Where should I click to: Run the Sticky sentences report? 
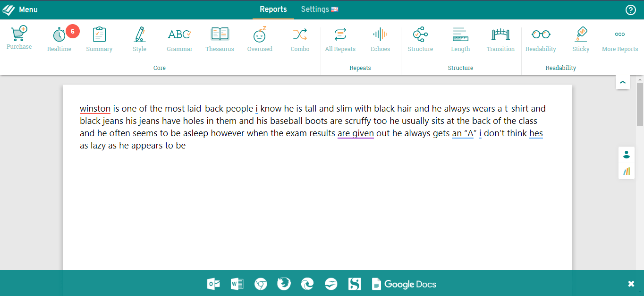click(581, 40)
